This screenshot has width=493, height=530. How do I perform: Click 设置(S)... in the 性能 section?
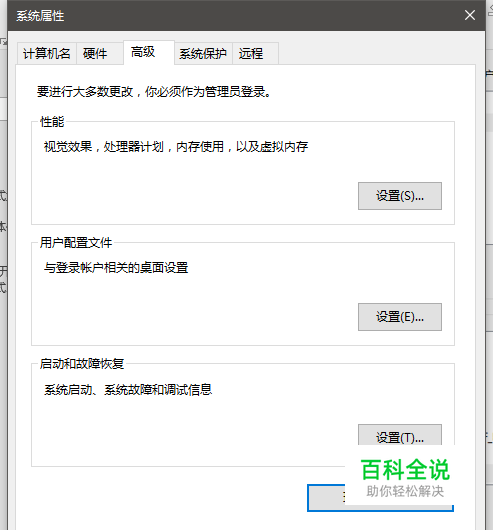click(x=400, y=196)
